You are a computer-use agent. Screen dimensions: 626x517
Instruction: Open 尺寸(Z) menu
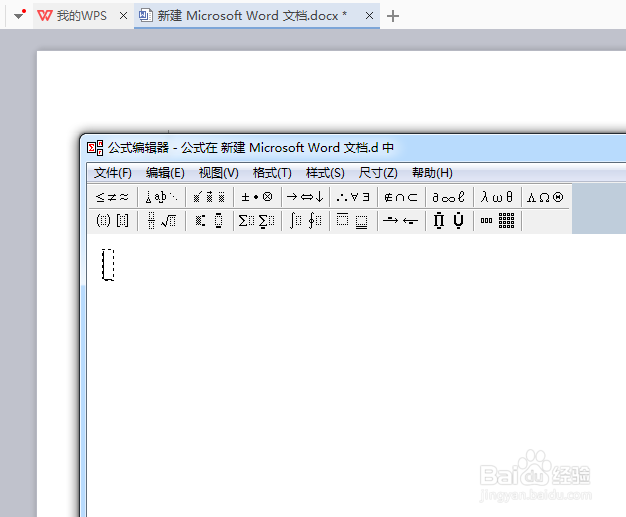point(378,173)
